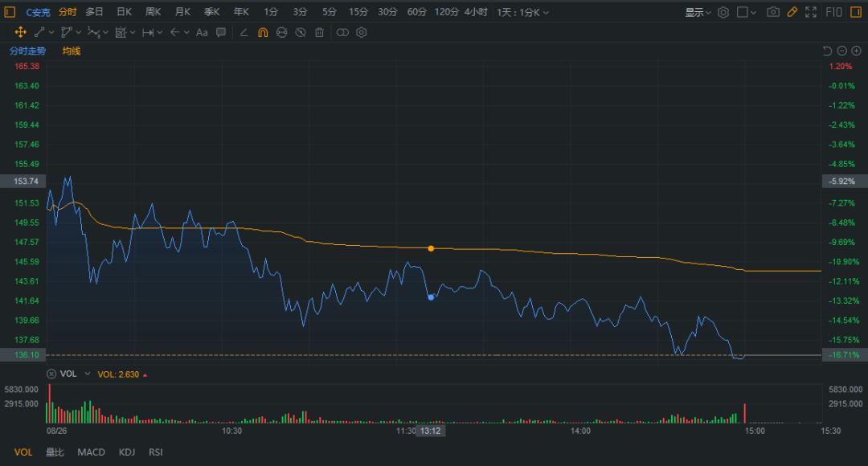The width and height of the screenshot is (868, 466).
Task: Zoom out chart with the minus icon
Action: coord(841,51)
